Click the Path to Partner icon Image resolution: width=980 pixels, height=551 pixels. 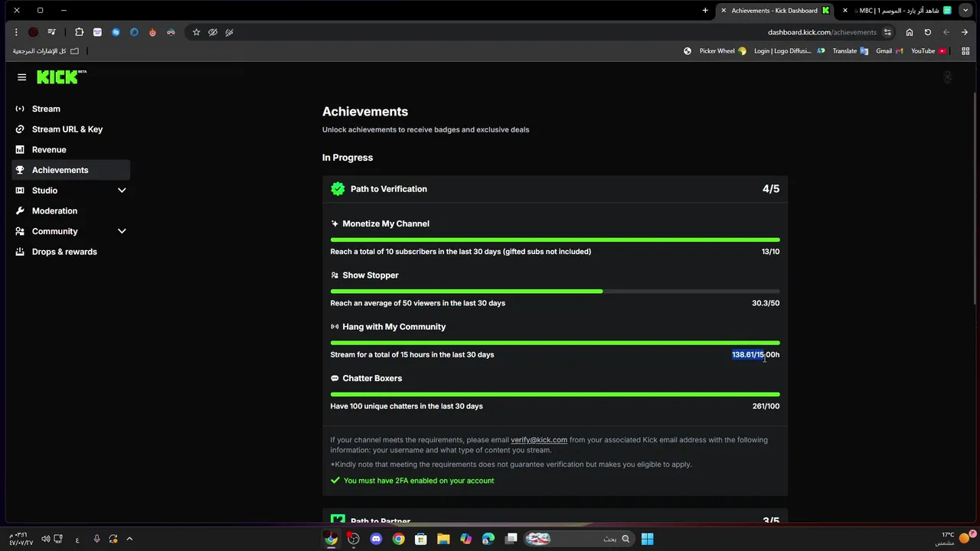pyautogui.click(x=338, y=520)
